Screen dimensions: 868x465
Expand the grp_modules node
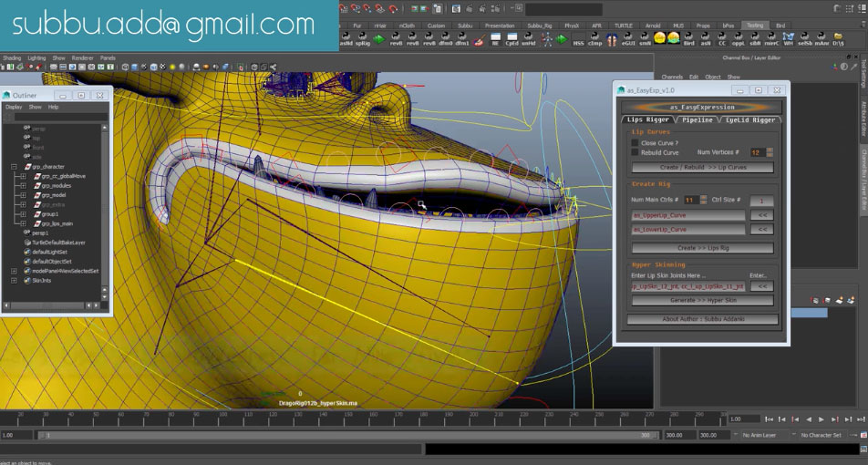[x=24, y=185]
